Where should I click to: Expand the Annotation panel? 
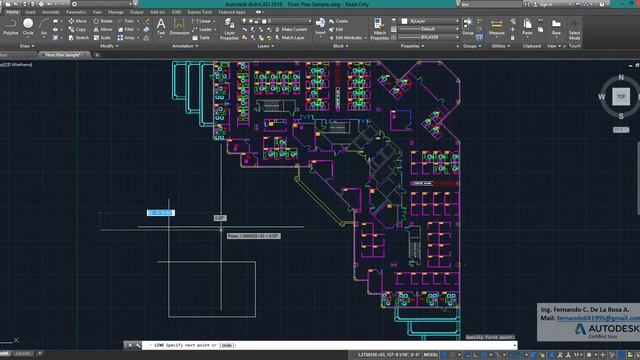point(185,46)
